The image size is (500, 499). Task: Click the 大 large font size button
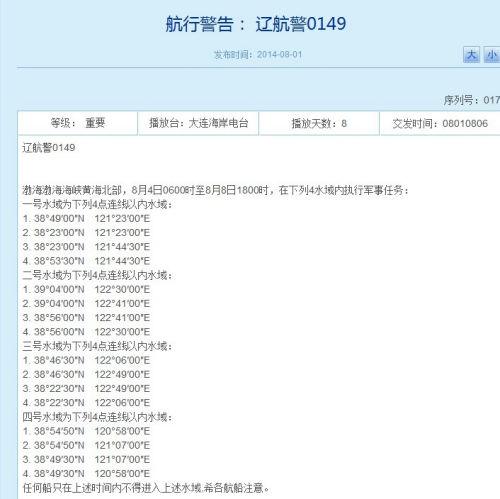pyautogui.click(x=471, y=55)
